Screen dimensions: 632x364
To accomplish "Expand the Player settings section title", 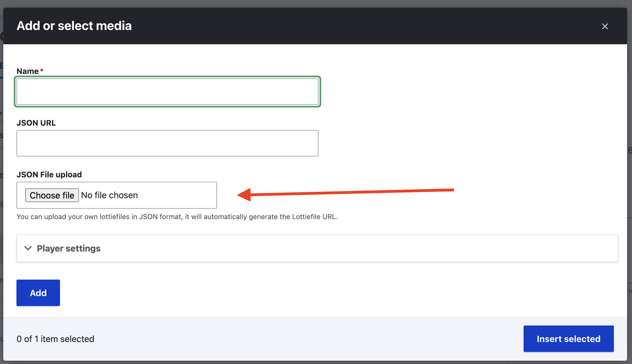I will 68,249.
